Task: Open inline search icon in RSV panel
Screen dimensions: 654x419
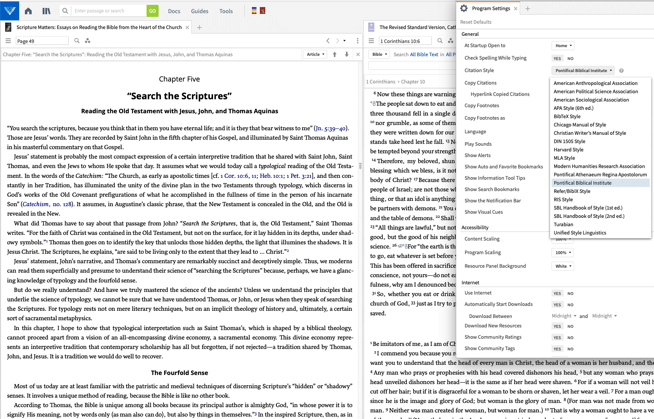Action: pyautogui.click(x=440, y=41)
